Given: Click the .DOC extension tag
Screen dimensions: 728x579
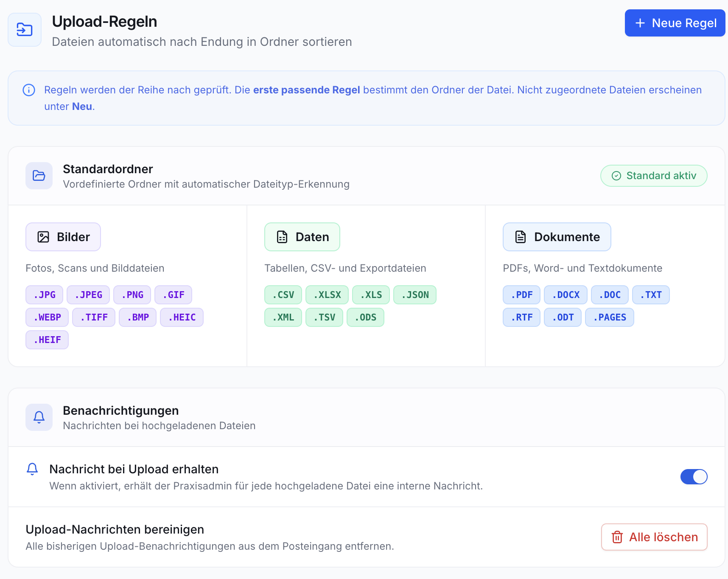Looking at the screenshot, I should coord(610,295).
